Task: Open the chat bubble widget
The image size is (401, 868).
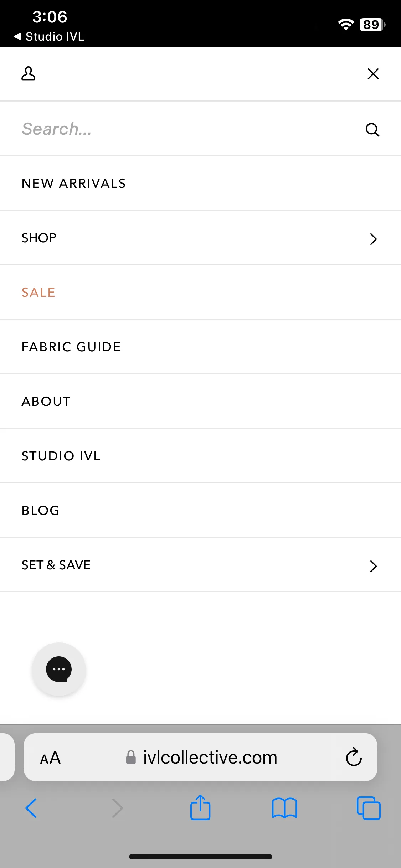Action: [x=59, y=669]
